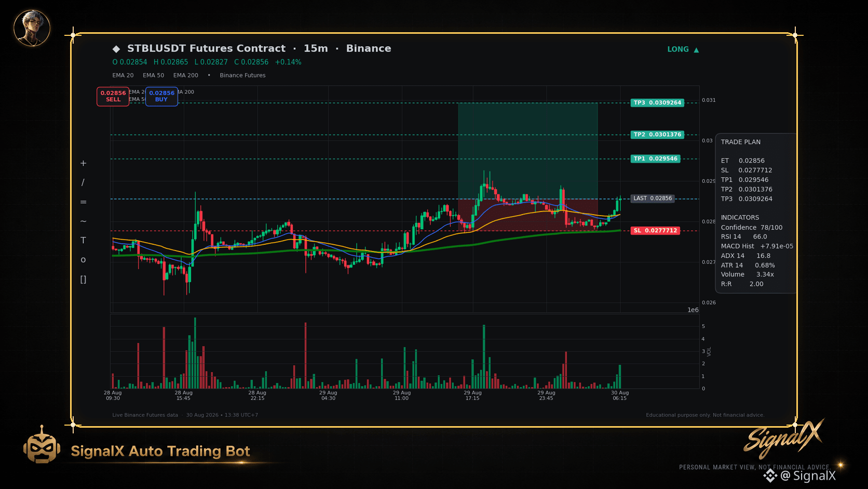The image size is (868, 489).
Task: Click the TP2 0.0301376 trade plan row
Action: coord(747,189)
